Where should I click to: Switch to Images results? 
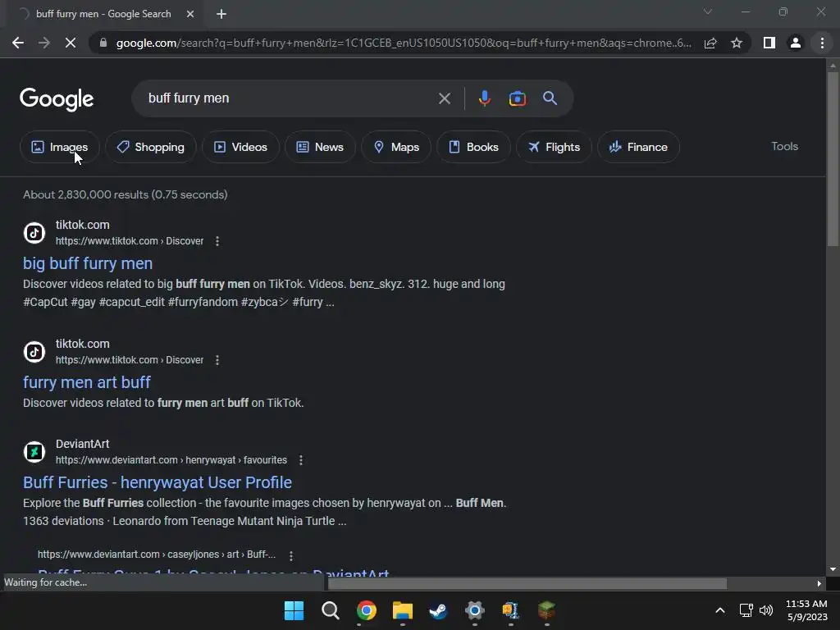(59, 147)
